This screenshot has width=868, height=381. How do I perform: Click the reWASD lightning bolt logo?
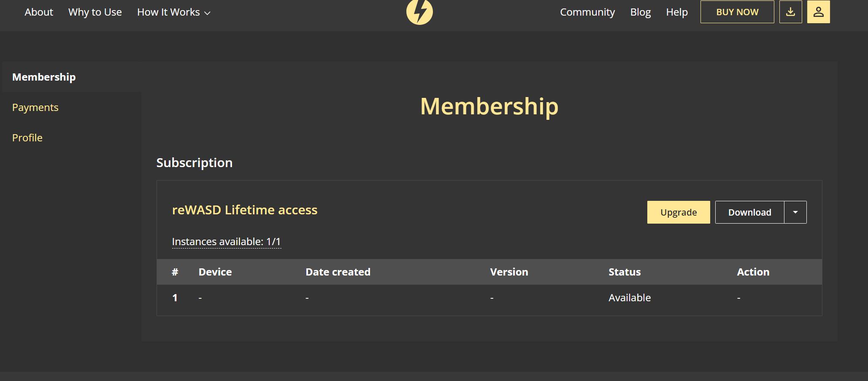tap(419, 11)
